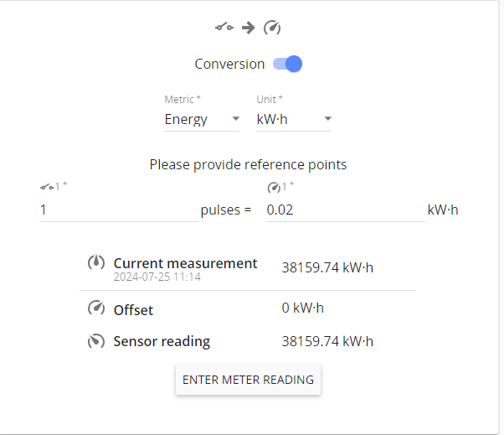Click the pulse contact icon at top

point(224,28)
